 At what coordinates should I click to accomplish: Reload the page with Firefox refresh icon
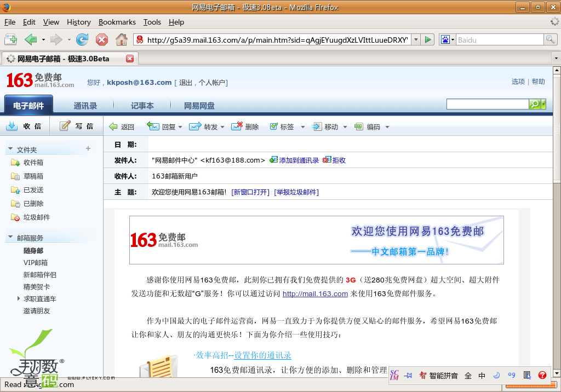click(82, 39)
